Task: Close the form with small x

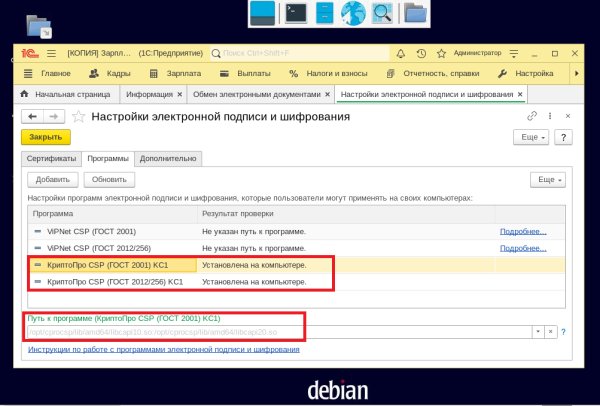Action: click(x=568, y=116)
